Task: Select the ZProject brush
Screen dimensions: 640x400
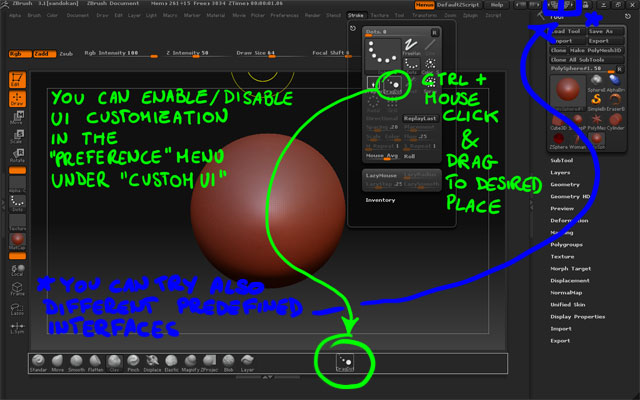Action: click(209, 363)
